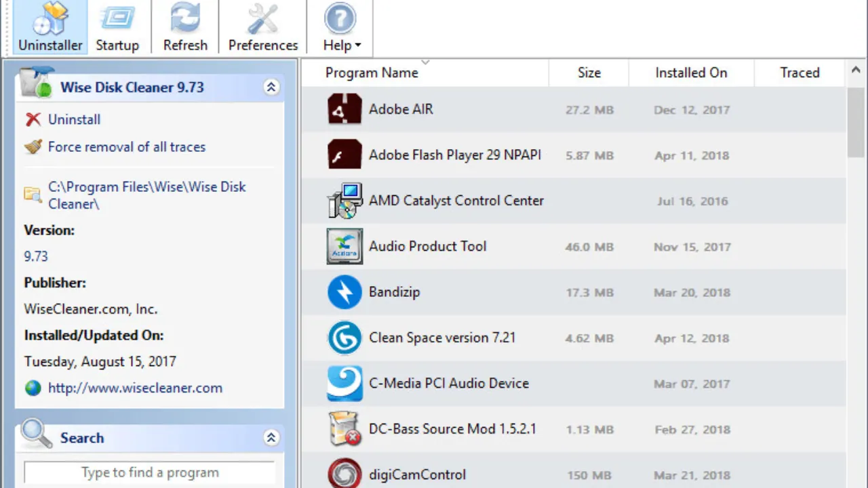Click the 5.87 MB size value
This screenshot has width=868, height=488.
click(589, 155)
